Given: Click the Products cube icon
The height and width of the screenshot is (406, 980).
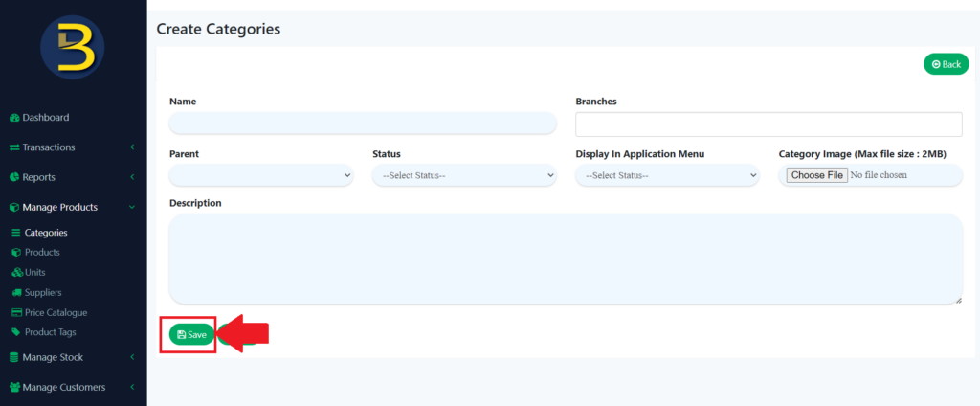Looking at the screenshot, I should click(x=15, y=253).
